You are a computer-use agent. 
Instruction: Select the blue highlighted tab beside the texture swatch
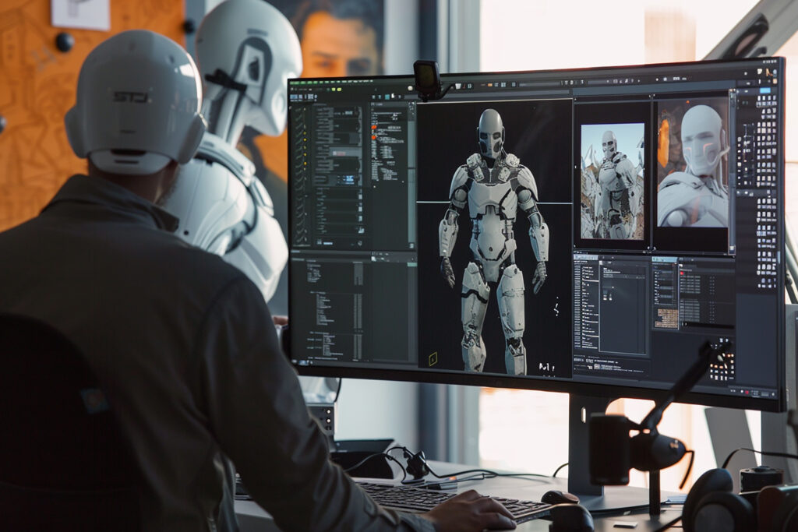click(x=665, y=259)
